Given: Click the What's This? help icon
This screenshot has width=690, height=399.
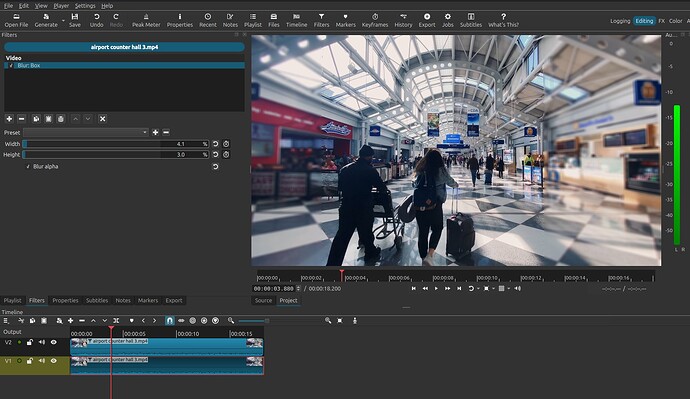Looking at the screenshot, I should (x=503, y=20).
